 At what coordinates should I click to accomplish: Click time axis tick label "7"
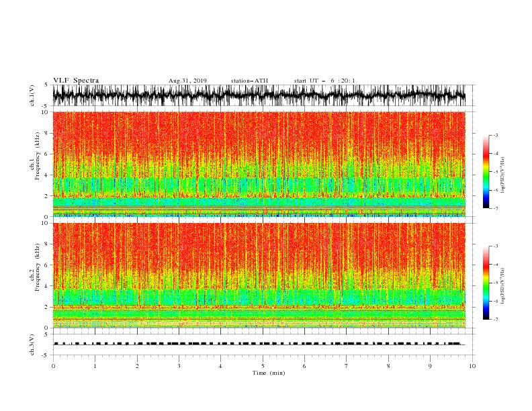[347, 366]
